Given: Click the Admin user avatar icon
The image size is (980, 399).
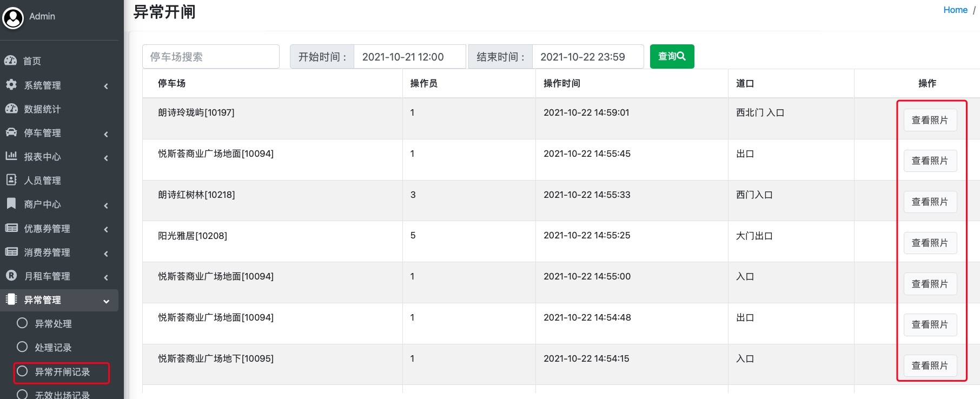Looking at the screenshot, I should (x=13, y=18).
